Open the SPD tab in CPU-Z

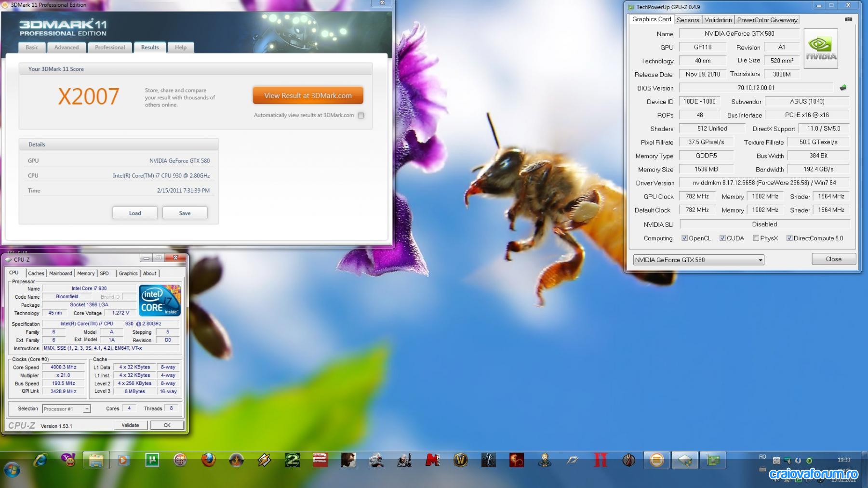[x=105, y=273]
